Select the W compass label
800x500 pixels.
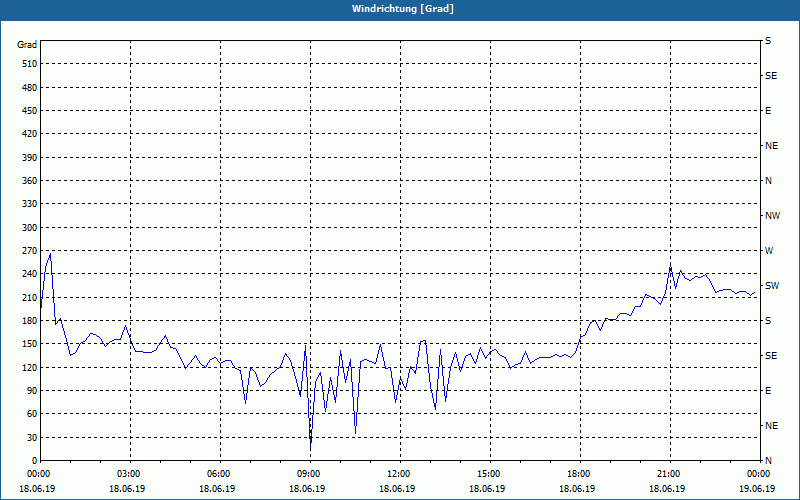(x=769, y=251)
